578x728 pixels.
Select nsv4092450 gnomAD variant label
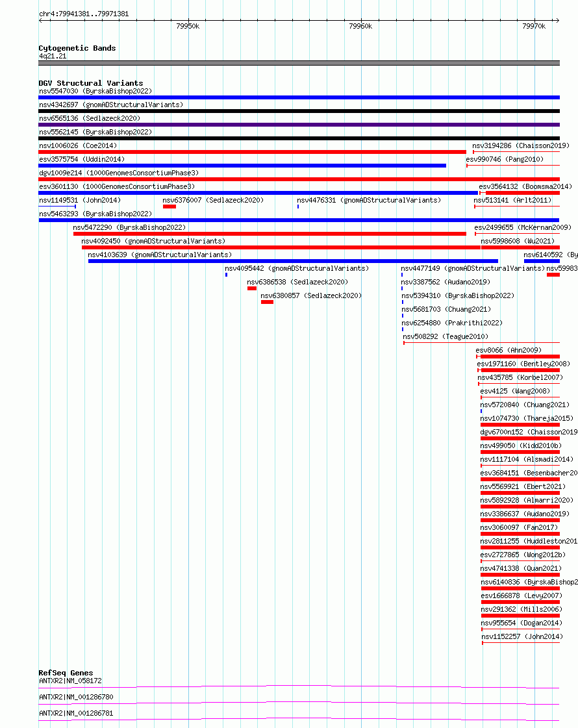click(154, 241)
